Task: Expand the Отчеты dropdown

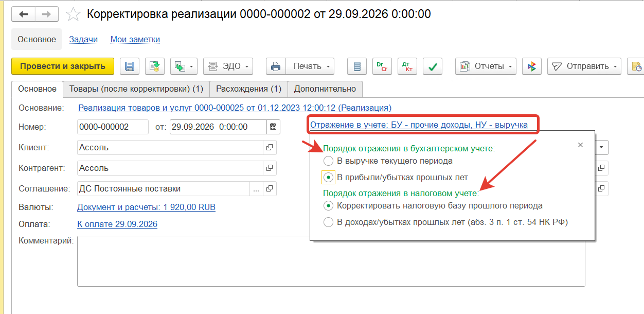Action: pyautogui.click(x=486, y=66)
